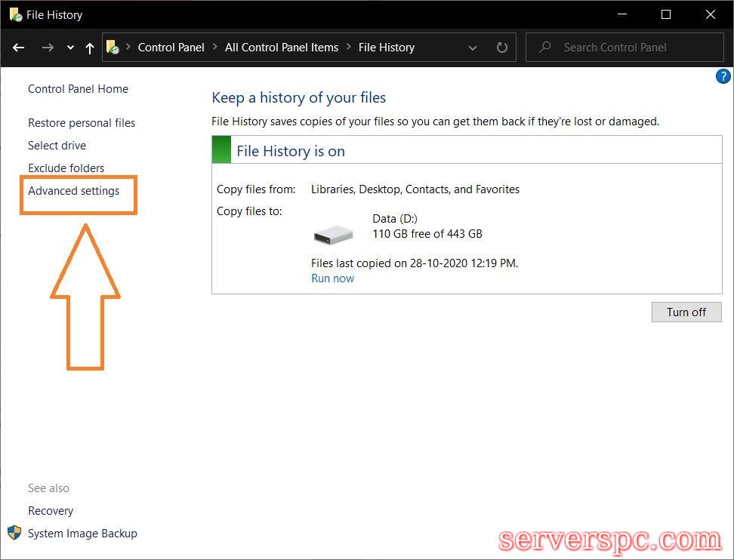The image size is (734, 560).
Task: Open Restore personal files
Action: [82, 123]
